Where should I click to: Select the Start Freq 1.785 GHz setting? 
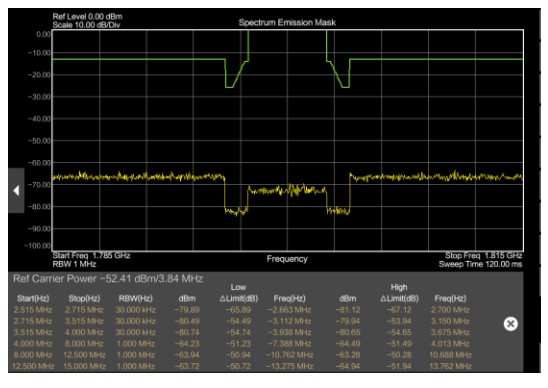pos(91,255)
